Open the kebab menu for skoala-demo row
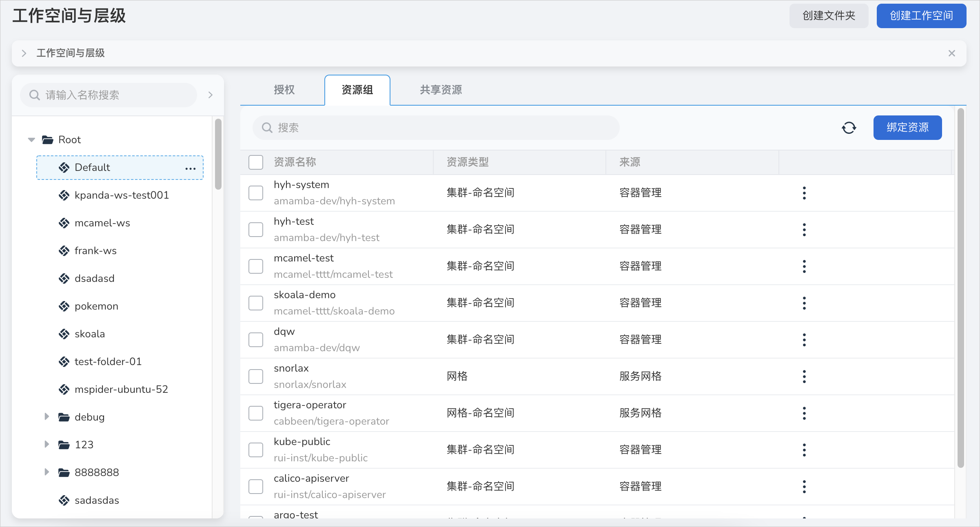Viewport: 980px width, 527px height. coord(804,303)
